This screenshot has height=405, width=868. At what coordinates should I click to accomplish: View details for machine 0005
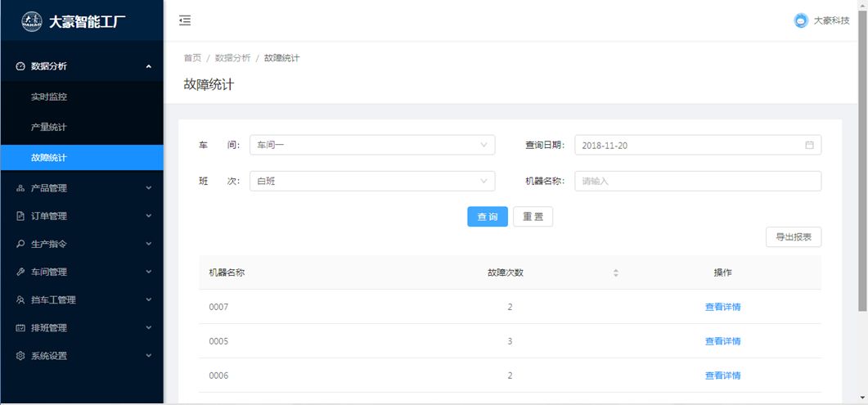[722, 341]
